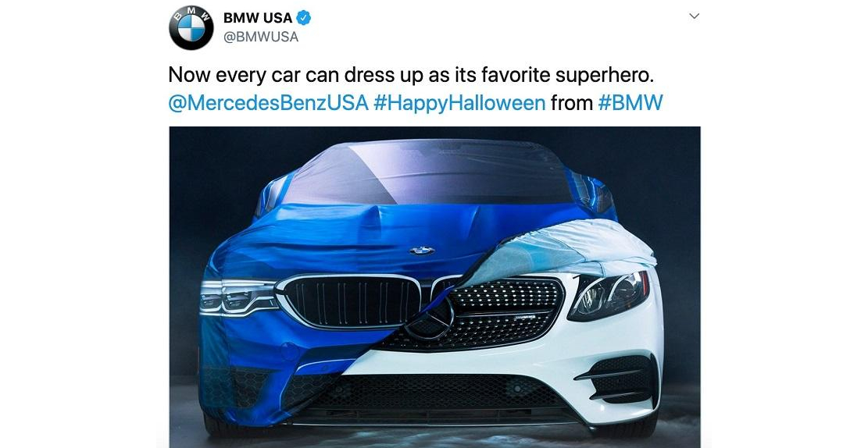
Task: Expand the tweet options chevron
Action: click(695, 16)
